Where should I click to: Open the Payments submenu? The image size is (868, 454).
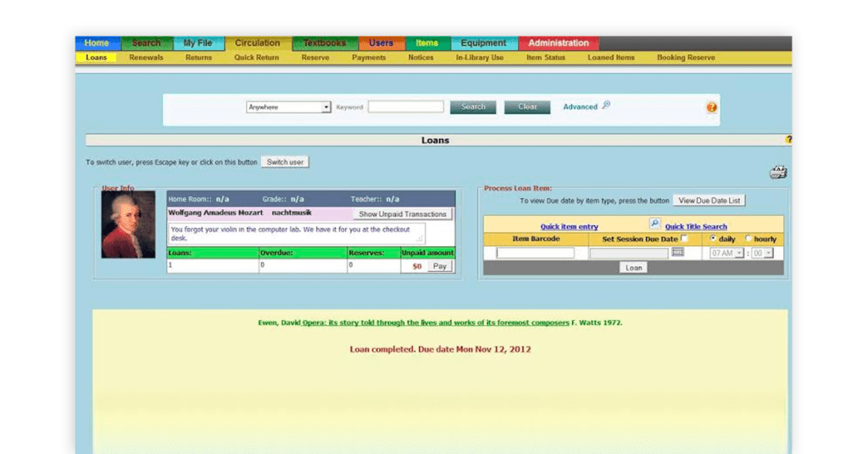pyautogui.click(x=369, y=58)
